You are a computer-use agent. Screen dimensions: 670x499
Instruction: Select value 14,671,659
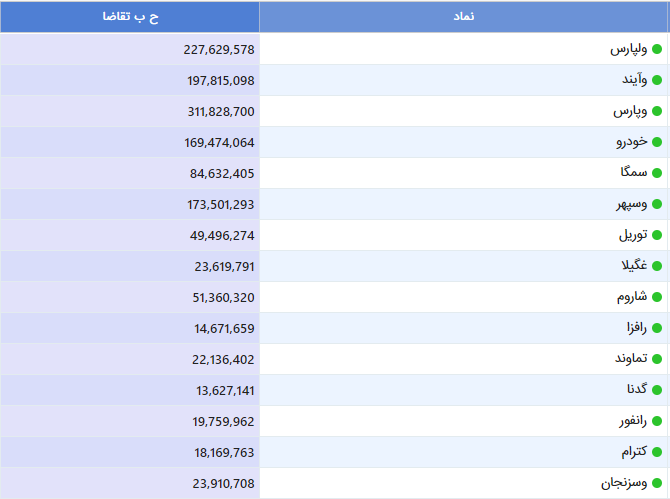point(224,329)
